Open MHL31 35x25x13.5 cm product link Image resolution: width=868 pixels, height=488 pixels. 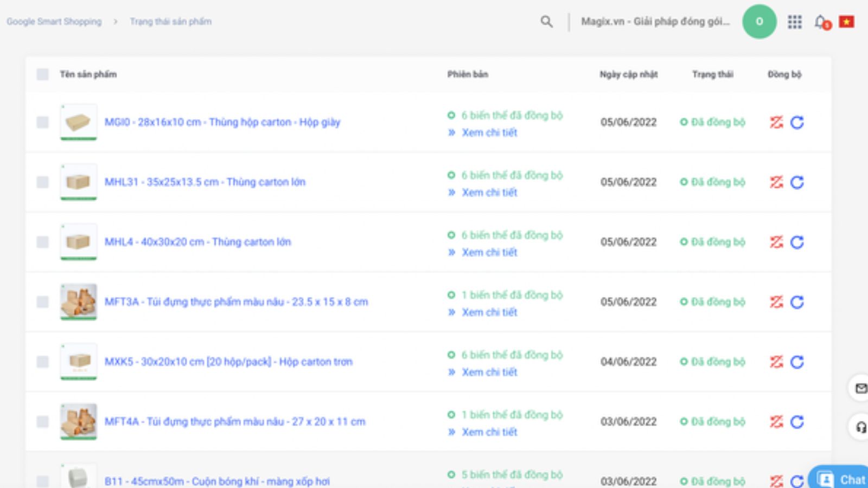(205, 182)
